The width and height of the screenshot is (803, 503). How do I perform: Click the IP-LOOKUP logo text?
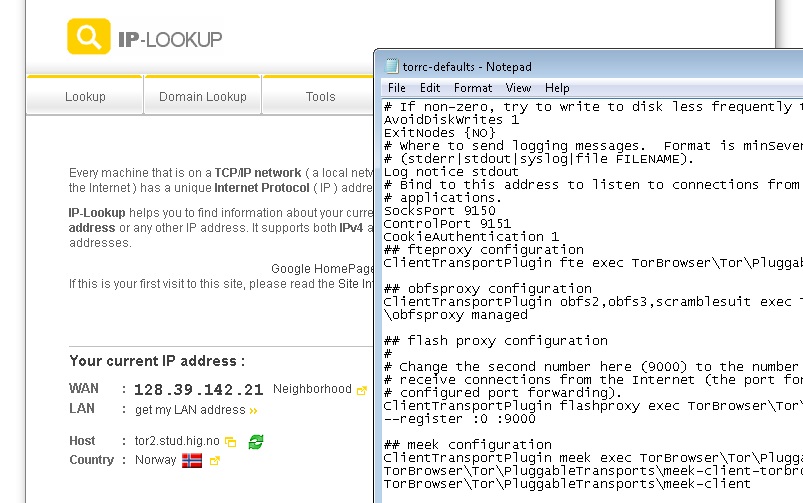170,39
